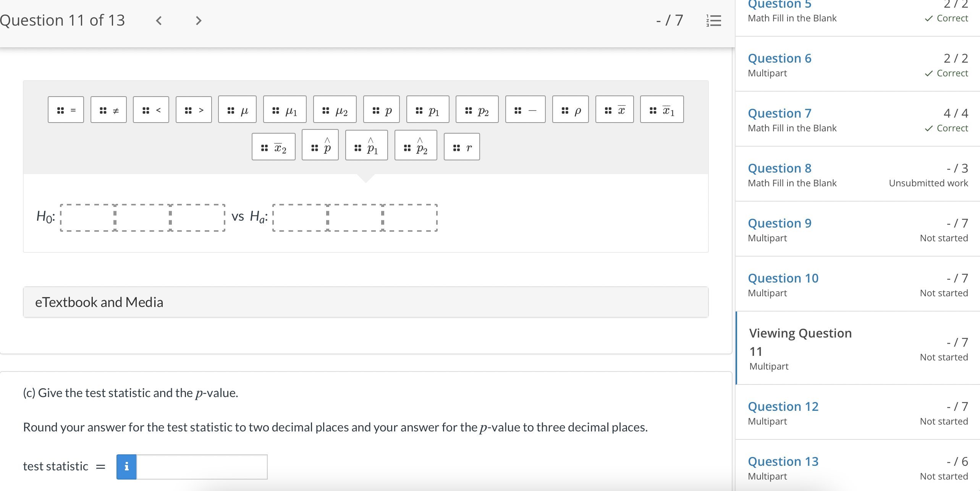Screen dimensions: 980x491
Task: Go to previous question with left chevron
Action: coord(159,21)
